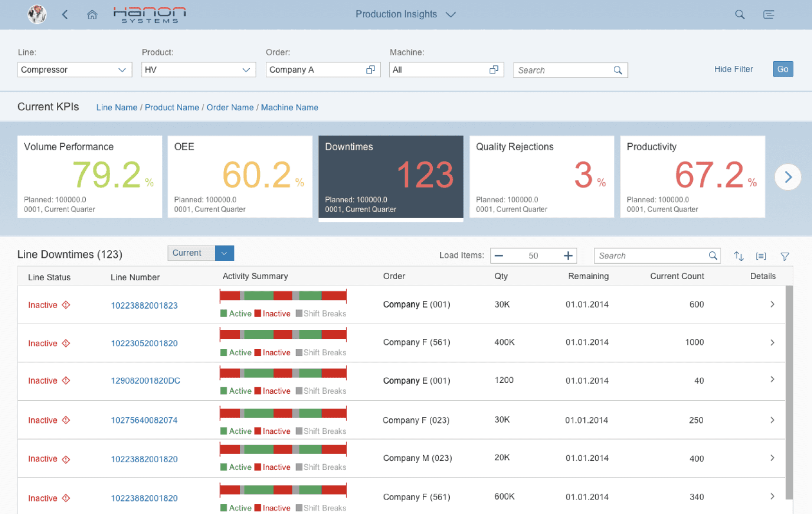Click the Hide Filter link

[x=733, y=69]
